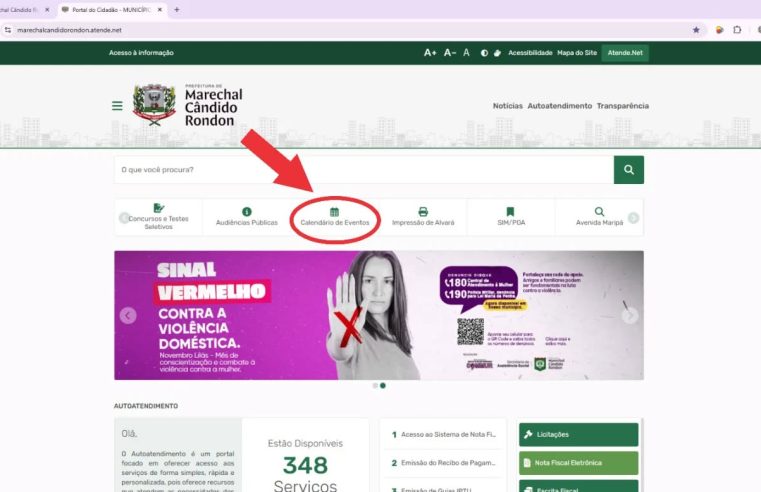Select the second banner indicator dot

(x=383, y=386)
